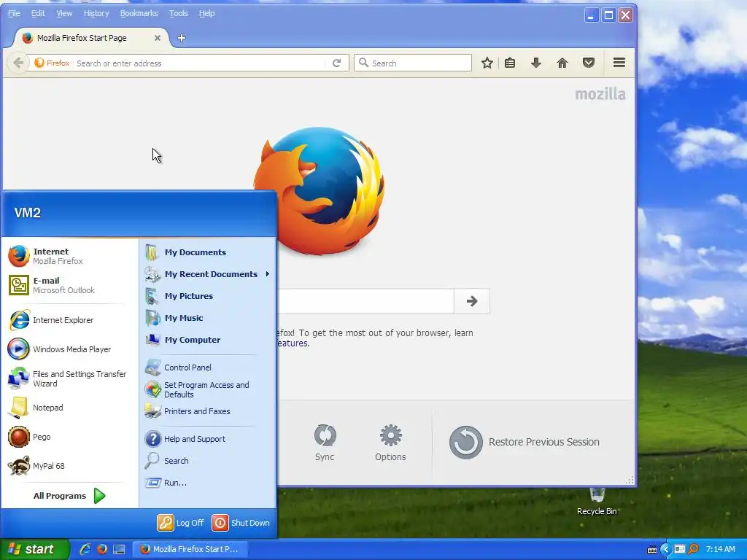Close the Mozilla Firefox Start Page tab
Viewport: 747px width, 560px height.
coord(158,38)
